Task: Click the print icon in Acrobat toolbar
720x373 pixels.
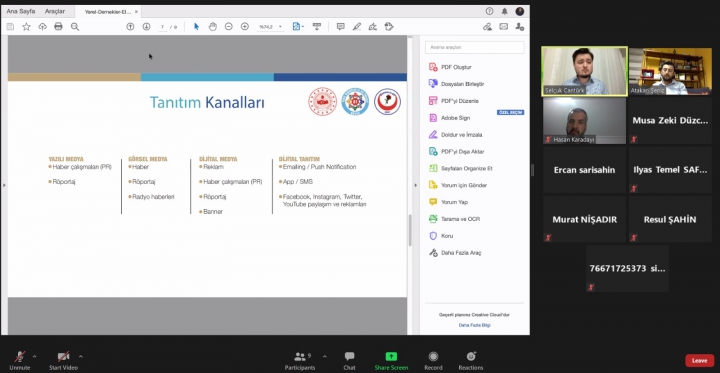Action: [58, 27]
